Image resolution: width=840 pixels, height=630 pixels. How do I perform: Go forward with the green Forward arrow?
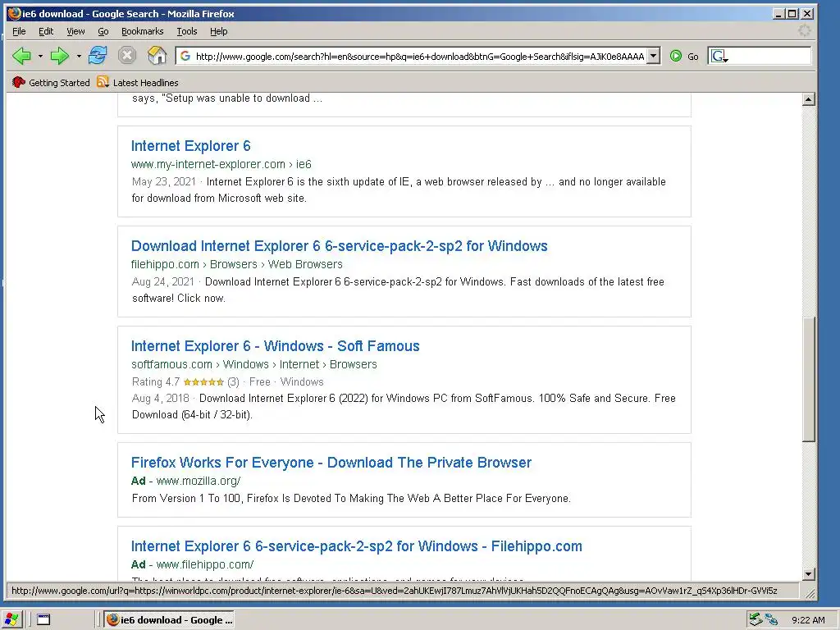point(59,56)
